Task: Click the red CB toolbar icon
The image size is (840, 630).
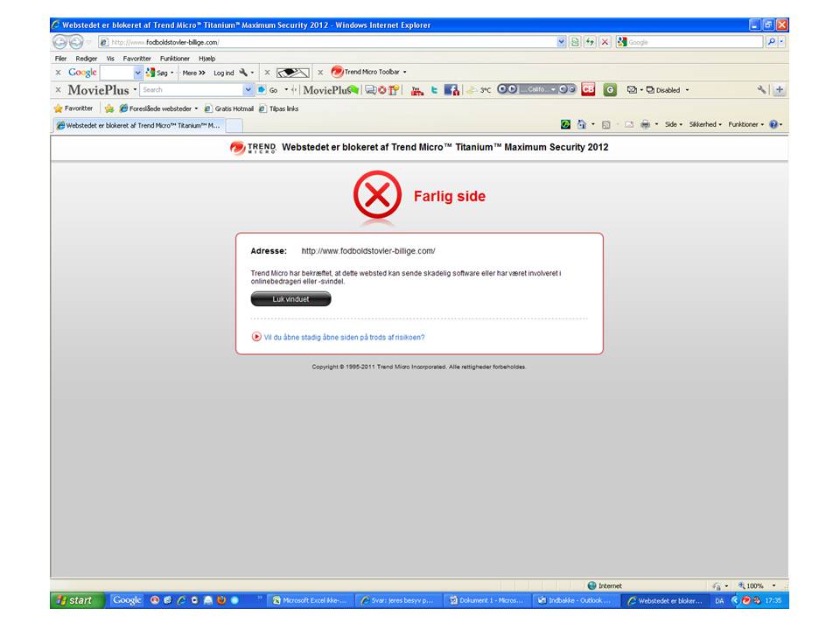Action: pyautogui.click(x=588, y=89)
